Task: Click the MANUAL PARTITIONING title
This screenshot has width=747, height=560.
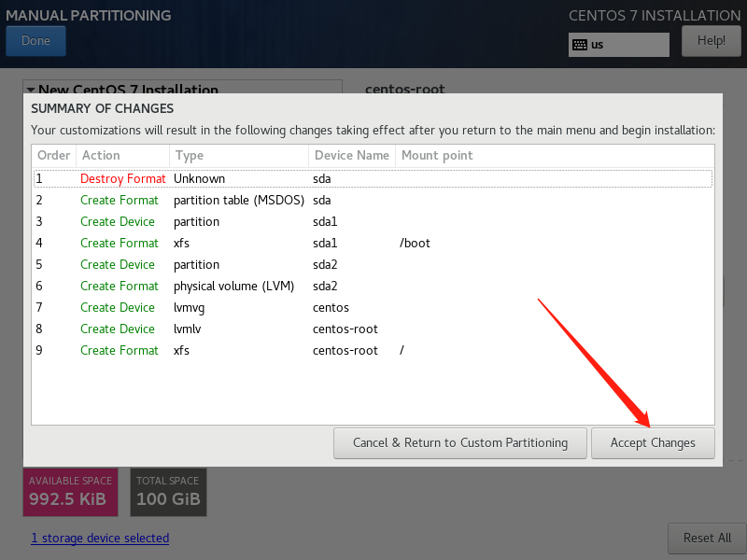Action: click(x=89, y=15)
